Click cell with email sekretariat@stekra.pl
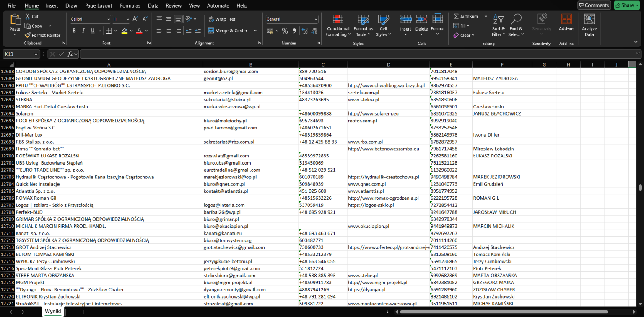The width and height of the screenshot is (644, 317). click(x=227, y=100)
